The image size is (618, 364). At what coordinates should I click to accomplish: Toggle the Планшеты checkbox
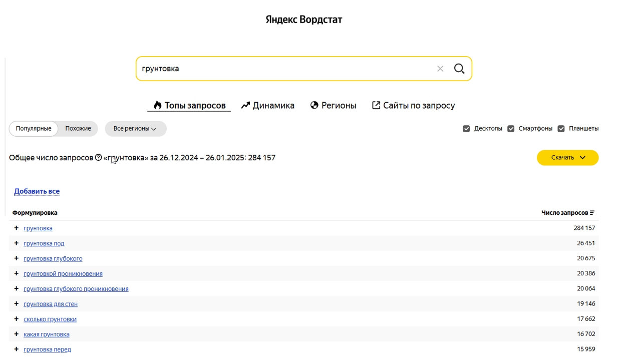point(561,129)
